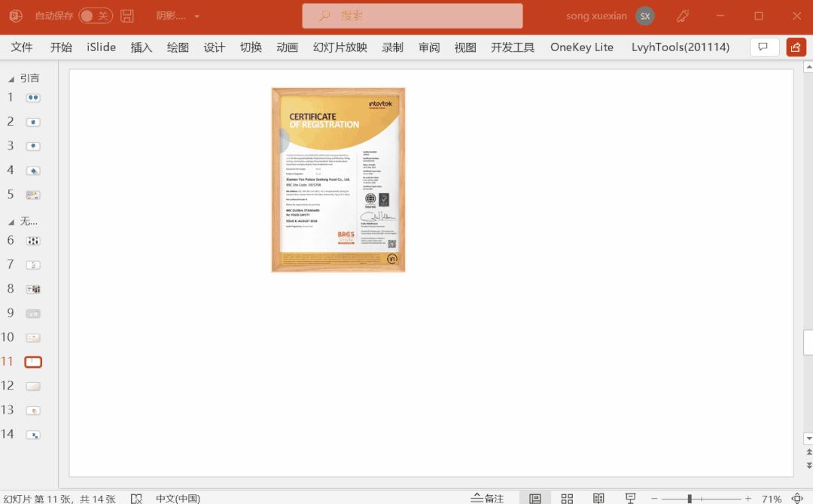Open slide sorter view from status bar
The image size is (813, 504).
[567, 497]
